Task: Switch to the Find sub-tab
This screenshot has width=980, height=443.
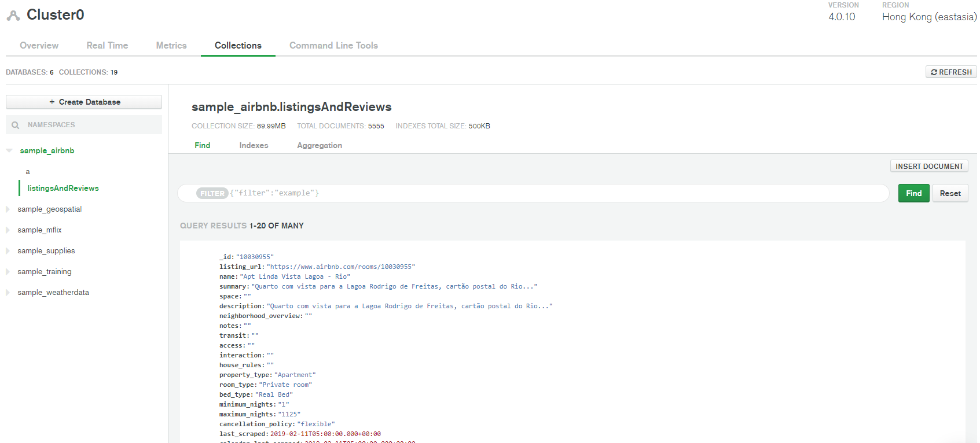Action: [203, 145]
